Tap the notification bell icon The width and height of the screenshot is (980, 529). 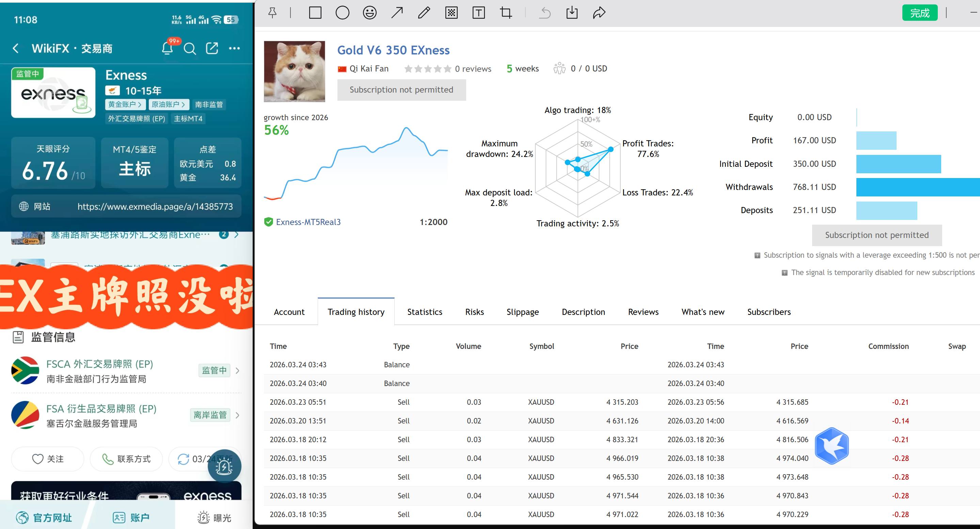(167, 48)
